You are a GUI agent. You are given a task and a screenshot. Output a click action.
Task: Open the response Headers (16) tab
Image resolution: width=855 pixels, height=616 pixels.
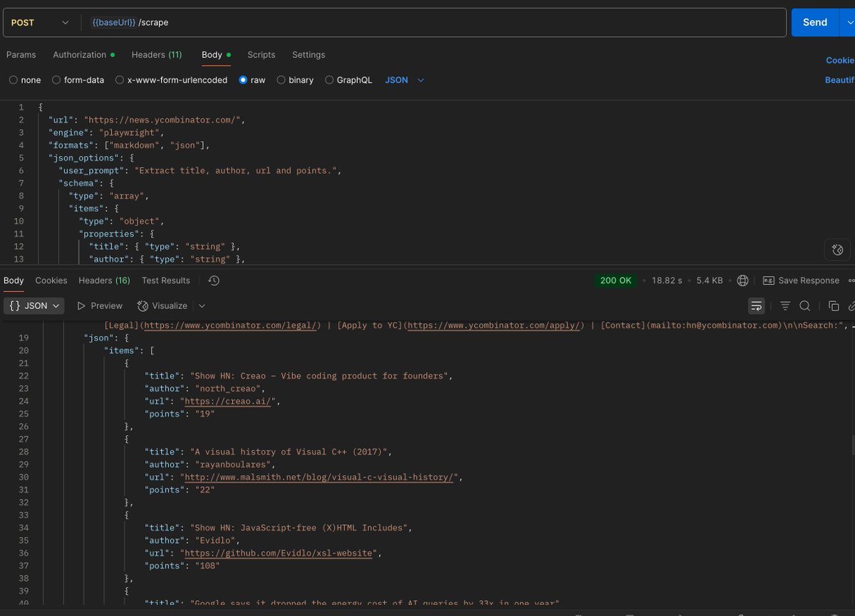pos(105,281)
